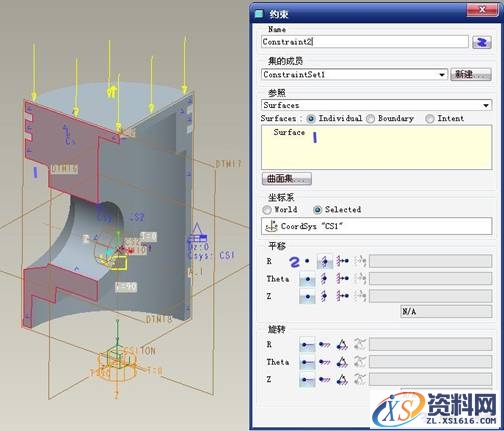Image resolution: width=504 pixels, height=431 pixels.
Task: Set rotation Z to Free
Action: pyautogui.click(x=307, y=379)
